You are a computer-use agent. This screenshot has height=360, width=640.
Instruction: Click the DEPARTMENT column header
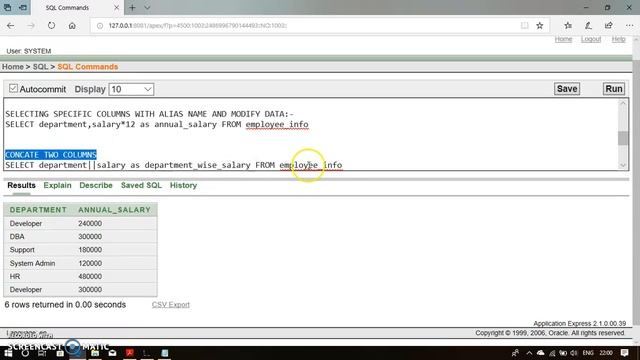click(x=38, y=210)
